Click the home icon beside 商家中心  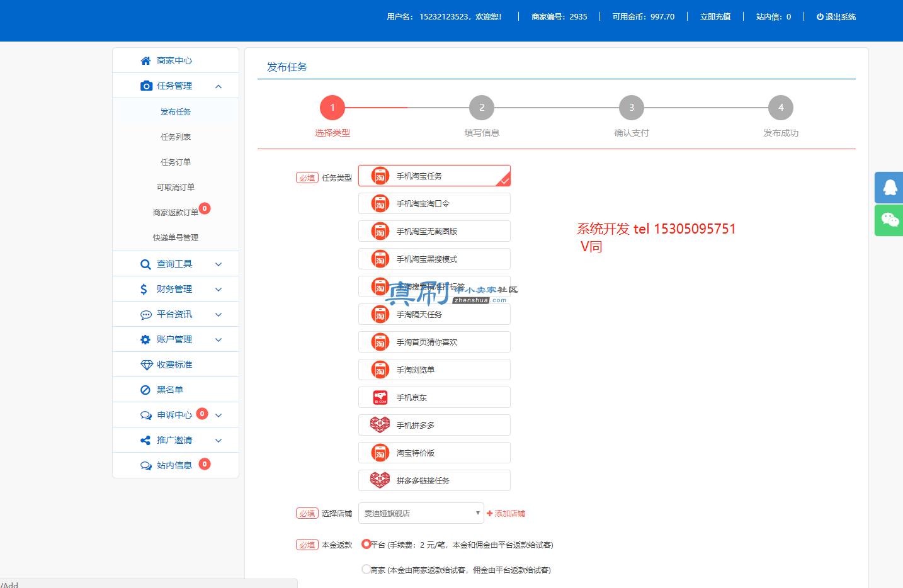145,60
